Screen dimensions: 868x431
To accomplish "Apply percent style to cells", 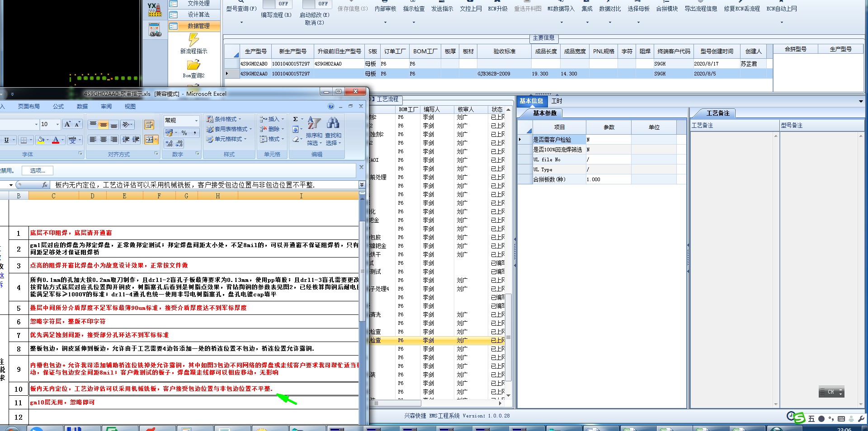I will point(184,132).
